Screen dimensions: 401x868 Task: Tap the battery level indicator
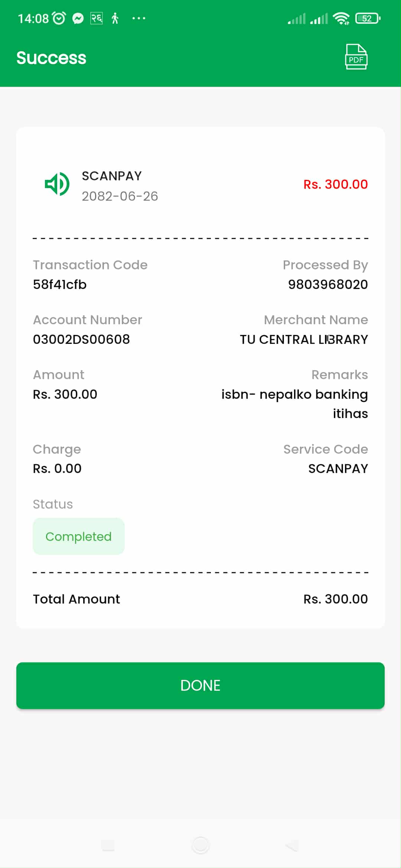[368, 18]
